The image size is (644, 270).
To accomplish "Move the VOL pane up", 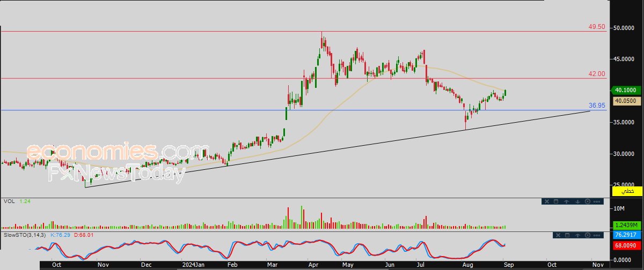I will (566, 201).
